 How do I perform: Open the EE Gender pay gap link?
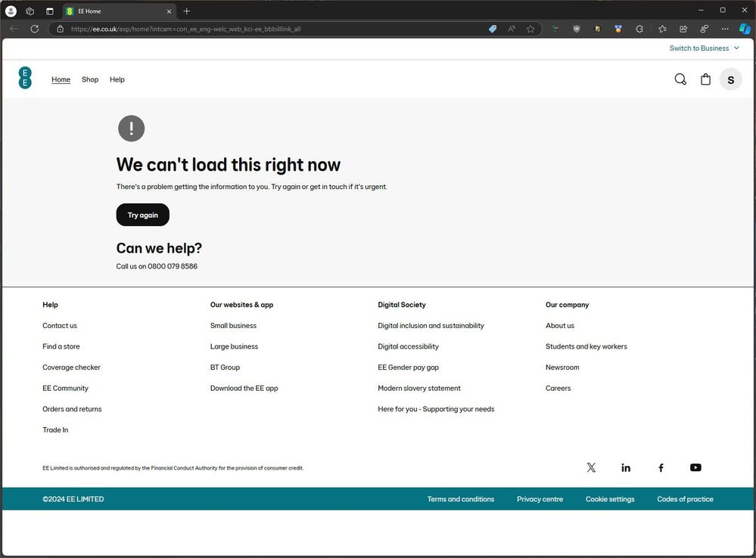[409, 367]
